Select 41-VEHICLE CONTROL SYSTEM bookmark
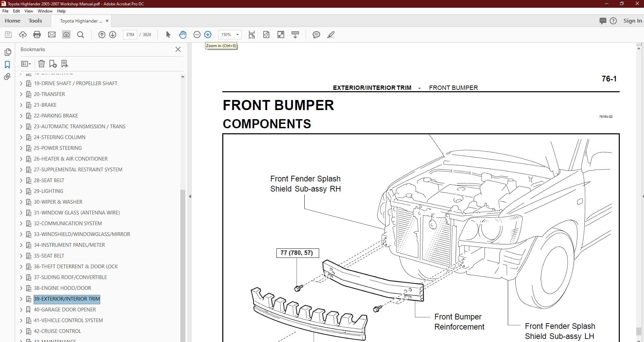Screen dimensions: 644x342 [68, 320]
